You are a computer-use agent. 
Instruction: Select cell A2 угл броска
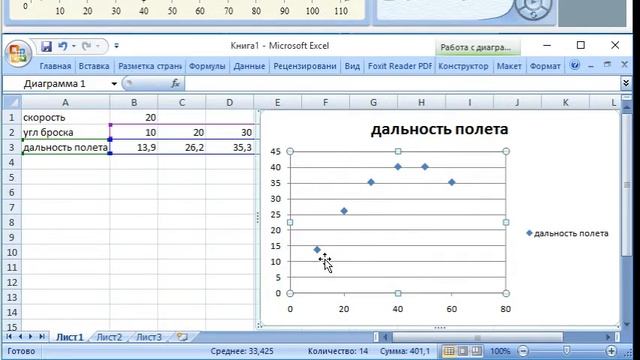coord(65,132)
